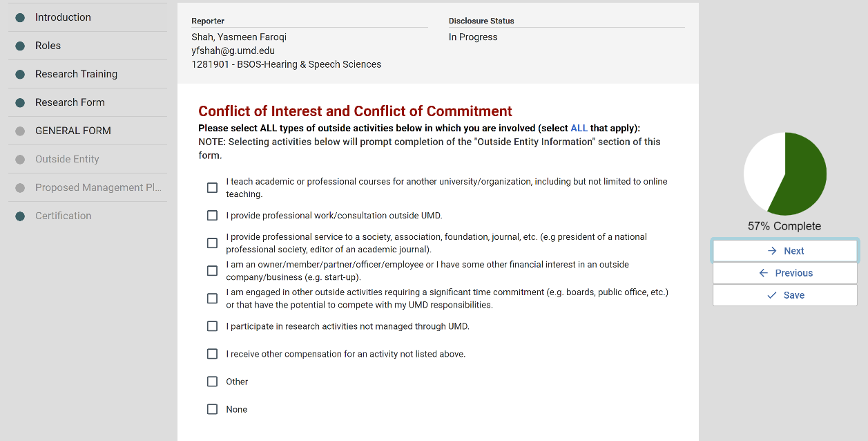Select the None checkbox

point(212,409)
